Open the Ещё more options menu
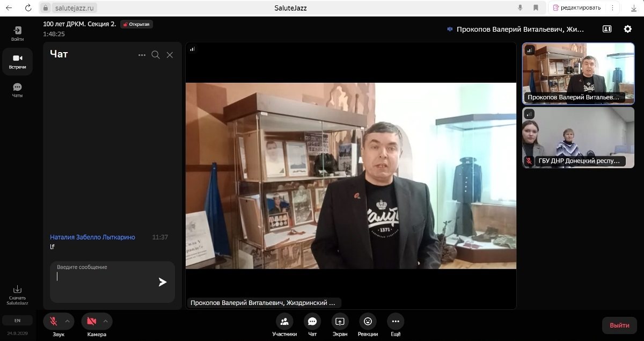Image resolution: width=644 pixels, height=341 pixels. (x=396, y=322)
